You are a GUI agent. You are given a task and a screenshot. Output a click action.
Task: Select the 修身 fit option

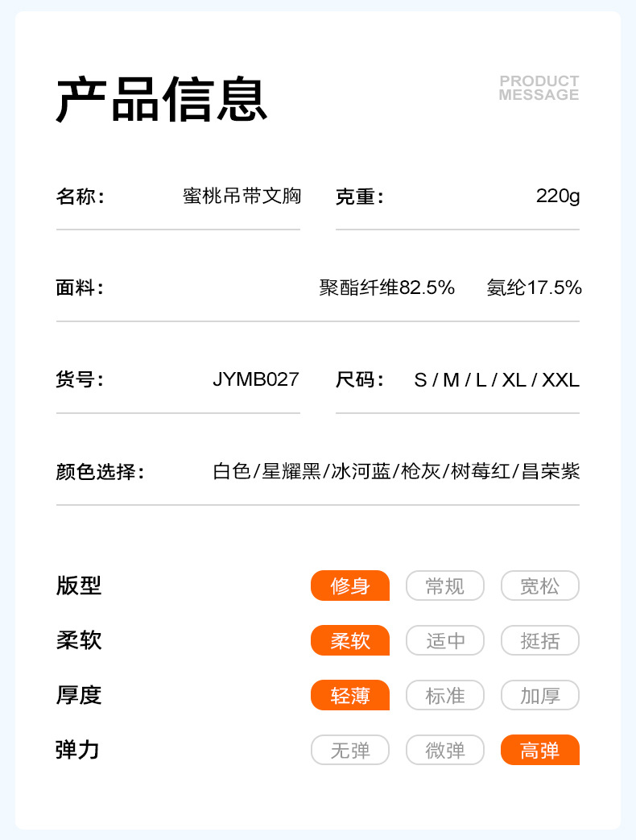(x=350, y=586)
